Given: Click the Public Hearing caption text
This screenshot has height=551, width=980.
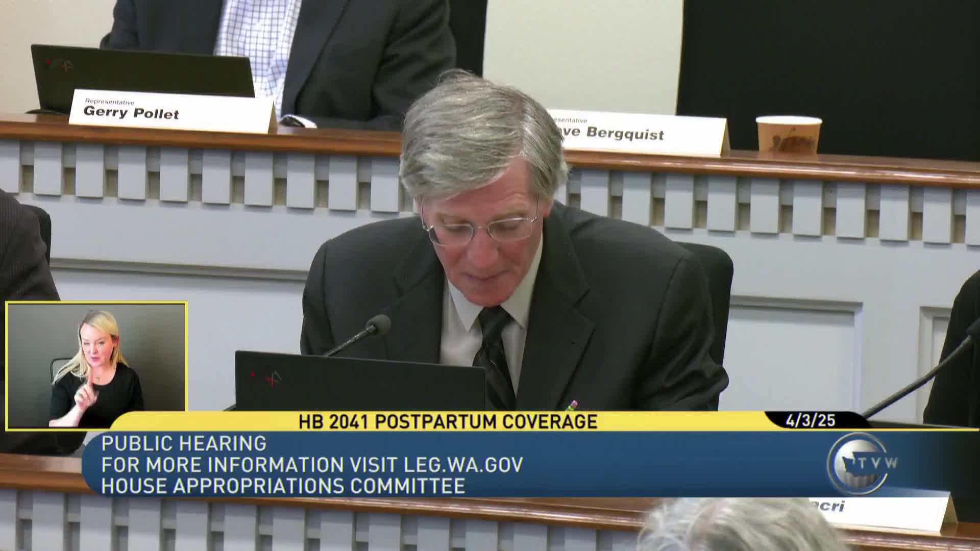Looking at the screenshot, I should (184, 443).
